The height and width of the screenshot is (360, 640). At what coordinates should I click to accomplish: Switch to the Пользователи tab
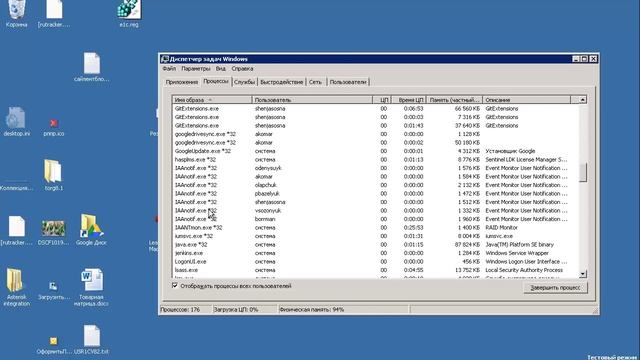[x=348, y=82]
